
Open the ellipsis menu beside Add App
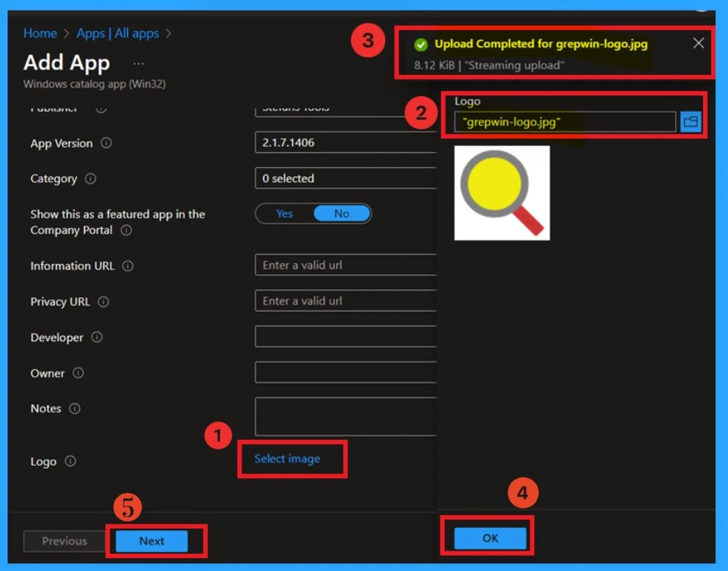138,64
